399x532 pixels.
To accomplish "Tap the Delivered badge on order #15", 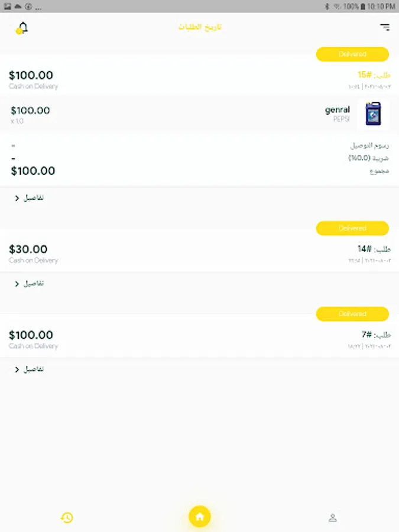I will tap(352, 54).
